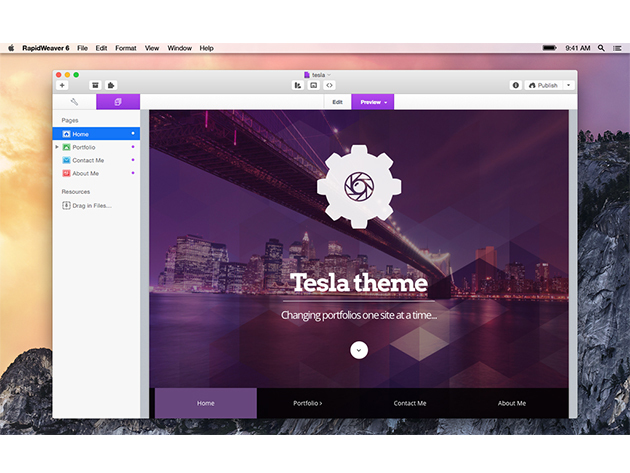This screenshot has width=630, height=473.
Task: Click the Drag in Files download icon
Action: pyautogui.click(x=66, y=205)
